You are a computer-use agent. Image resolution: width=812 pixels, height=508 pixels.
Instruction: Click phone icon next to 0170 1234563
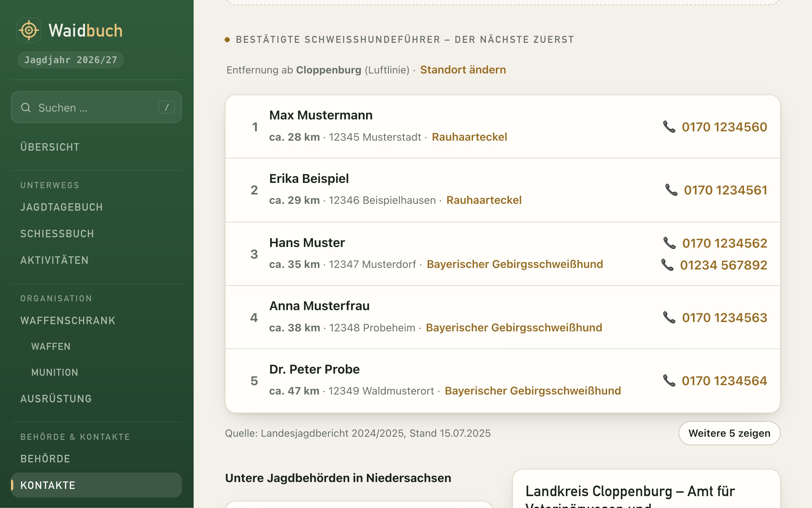coord(669,317)
